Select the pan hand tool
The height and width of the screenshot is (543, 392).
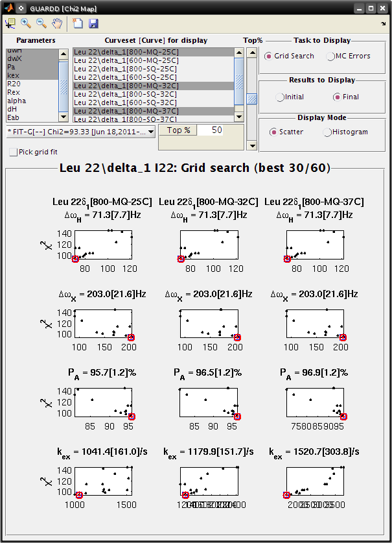point(57,23)
